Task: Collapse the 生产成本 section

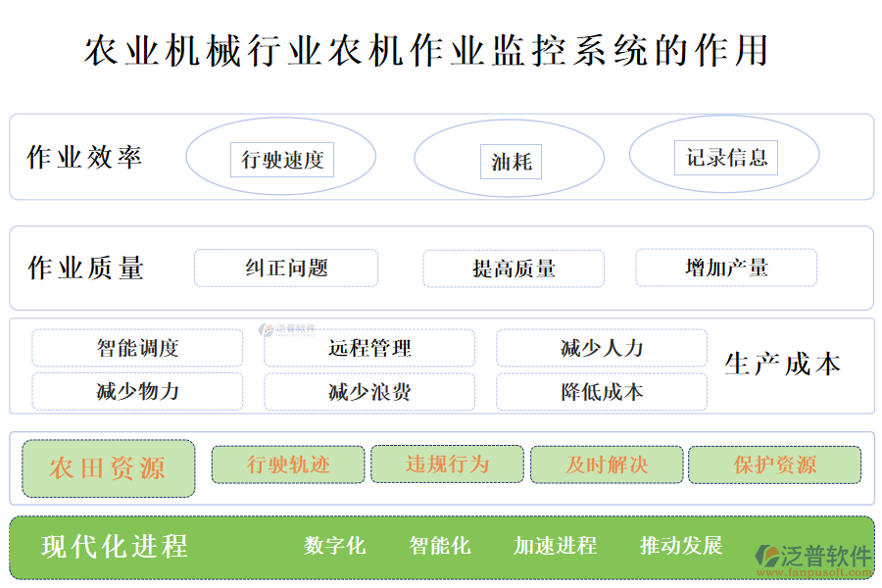Action: (784, 361)
